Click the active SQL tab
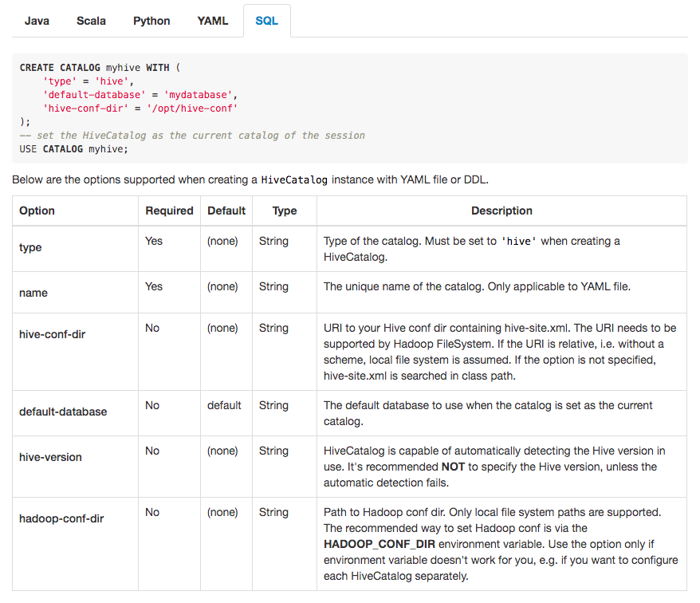Image resolution: width=700 pixels, height=603 pixels. (x=267, y=21)
